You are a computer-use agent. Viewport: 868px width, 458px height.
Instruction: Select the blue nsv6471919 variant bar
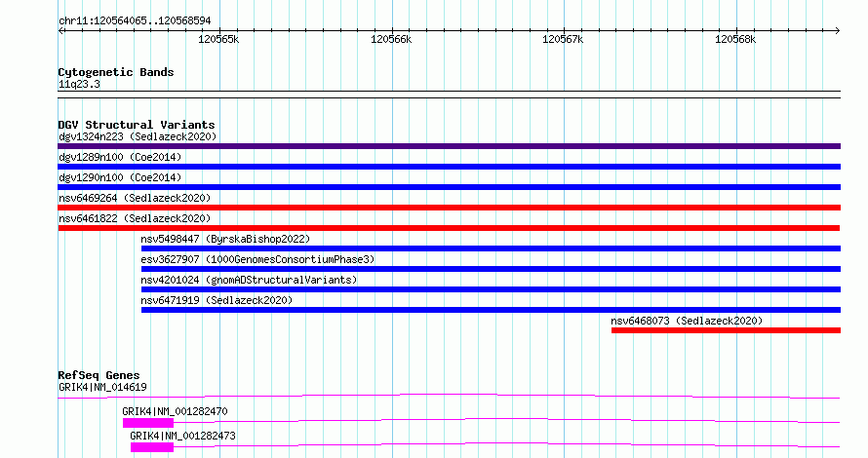491,310
